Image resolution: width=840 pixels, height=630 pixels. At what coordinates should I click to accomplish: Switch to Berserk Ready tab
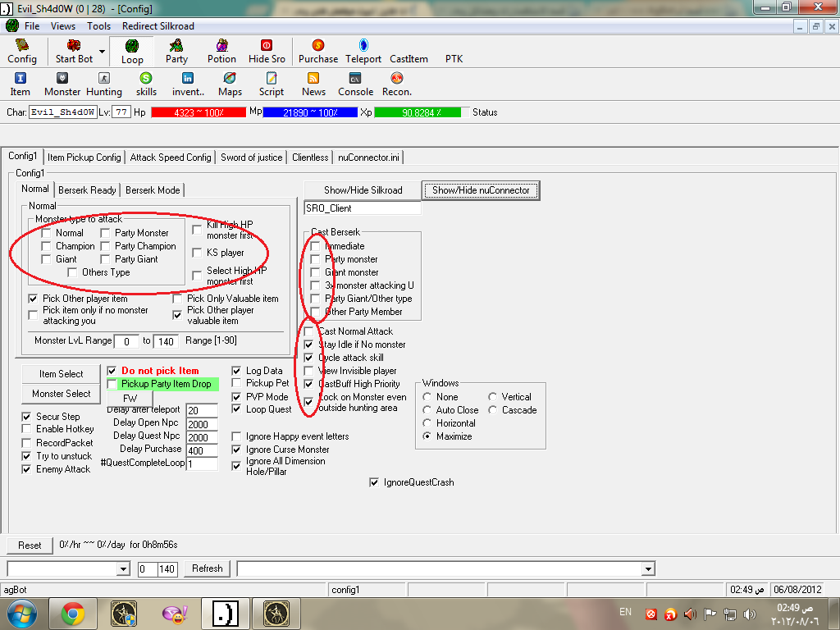pos(87,190)
